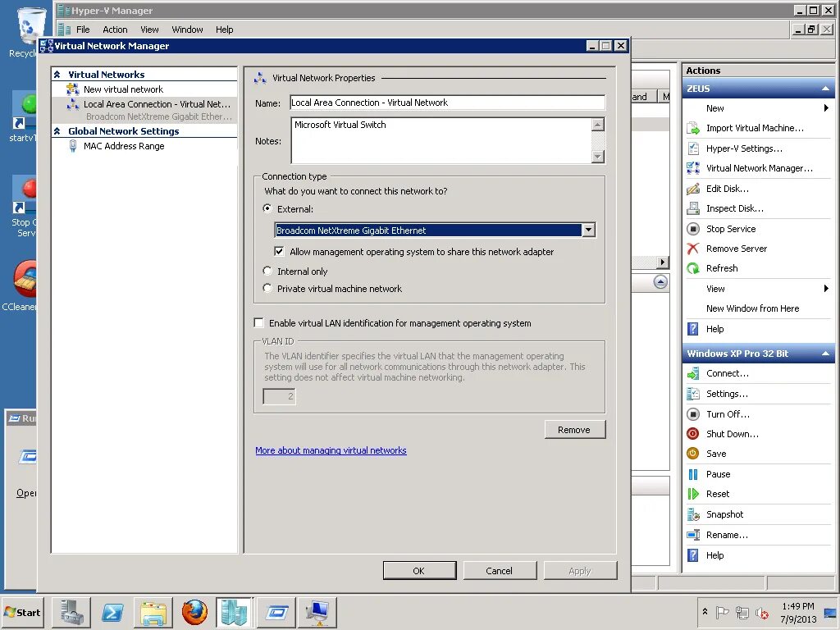Open the Action menu
The width and height of the screenshot is (840, 630).
(x=115, y=30)
